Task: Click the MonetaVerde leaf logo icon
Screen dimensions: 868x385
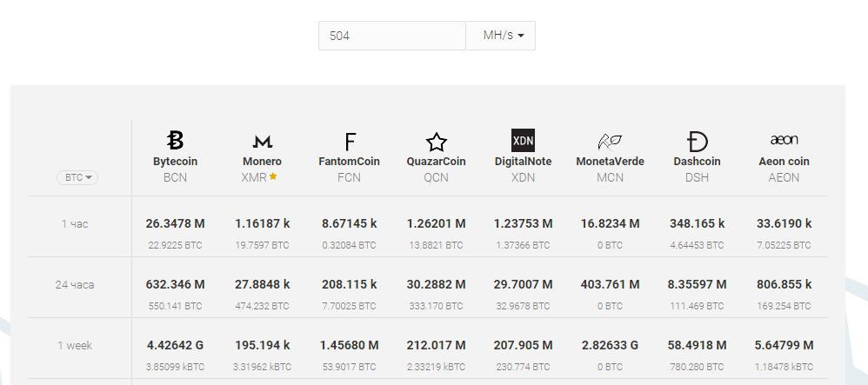Action: (x=610, y=143)
